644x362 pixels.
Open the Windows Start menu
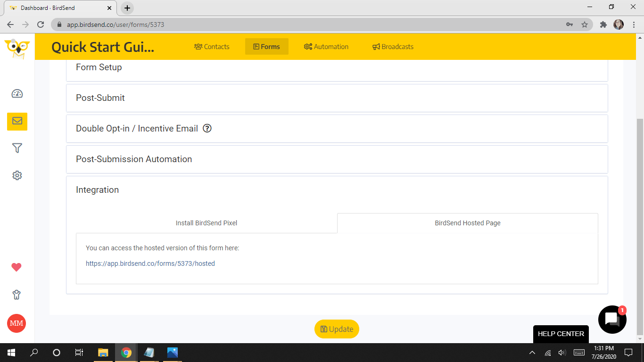coord(11,352)
